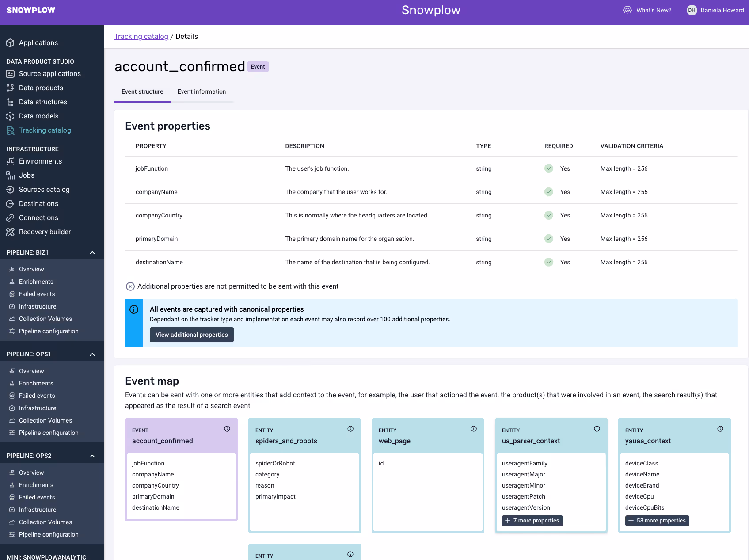Click the id property in web_page card

pyautogui.click(x=381, y=463)
